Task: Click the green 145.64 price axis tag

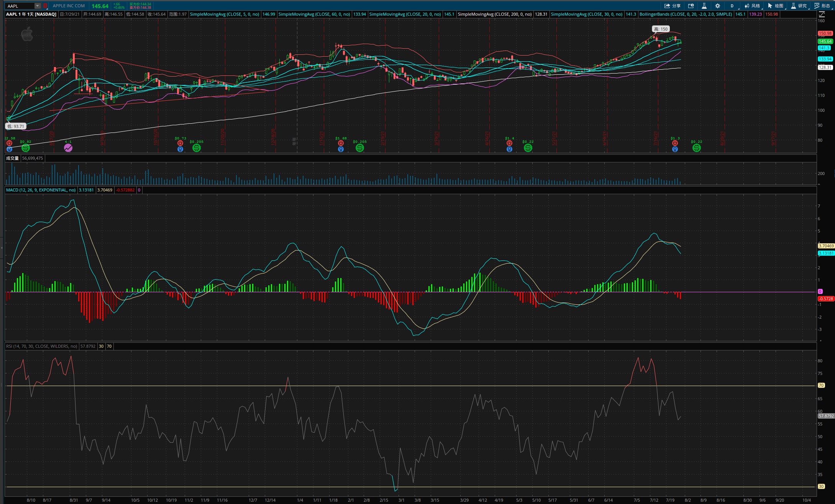Action: [x=825, y=41]
